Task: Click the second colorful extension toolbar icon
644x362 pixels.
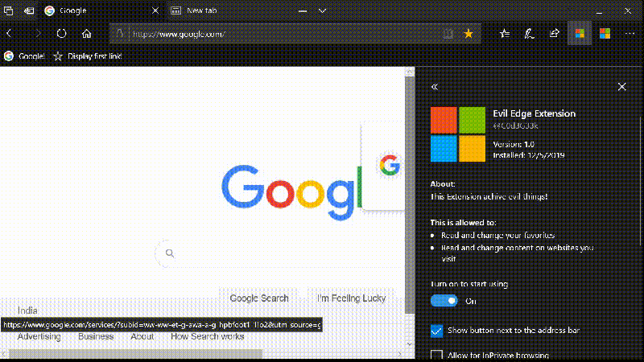Action: tap(605, 34)
